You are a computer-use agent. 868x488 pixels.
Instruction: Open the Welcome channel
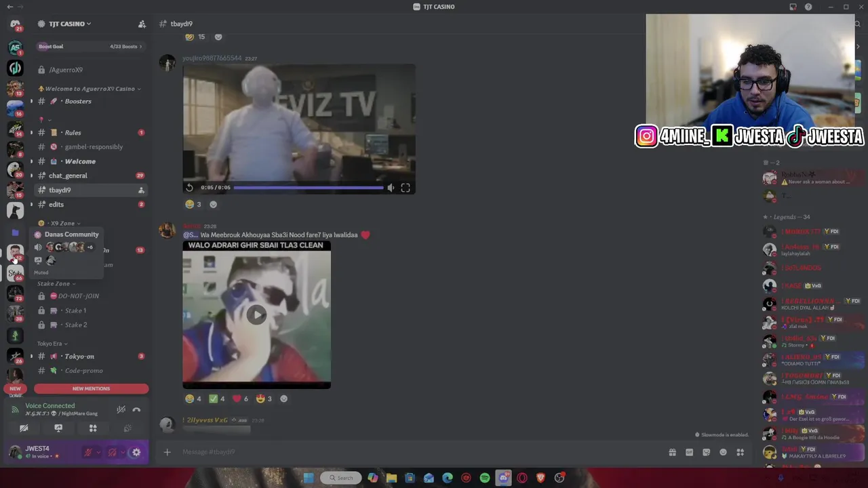pyautogui.click(x=91, y=161)
